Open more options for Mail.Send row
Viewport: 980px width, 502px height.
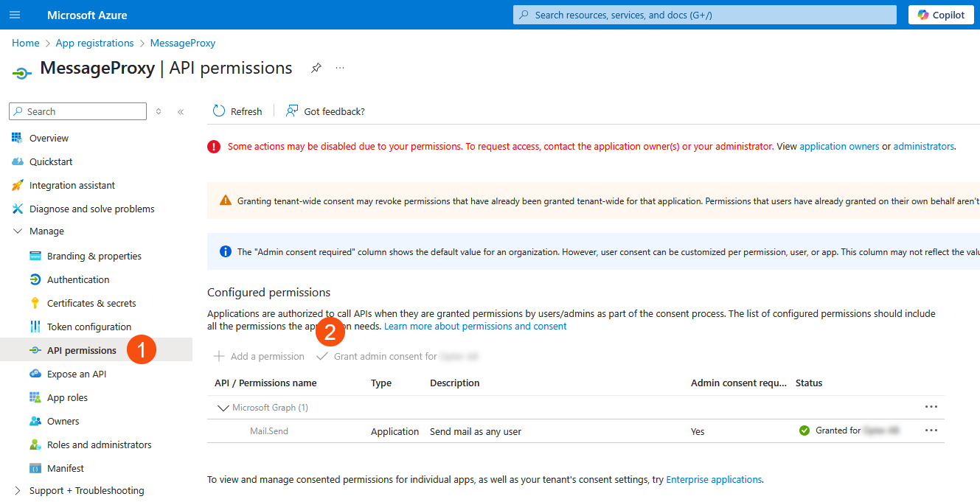click(x=931, y=430)
